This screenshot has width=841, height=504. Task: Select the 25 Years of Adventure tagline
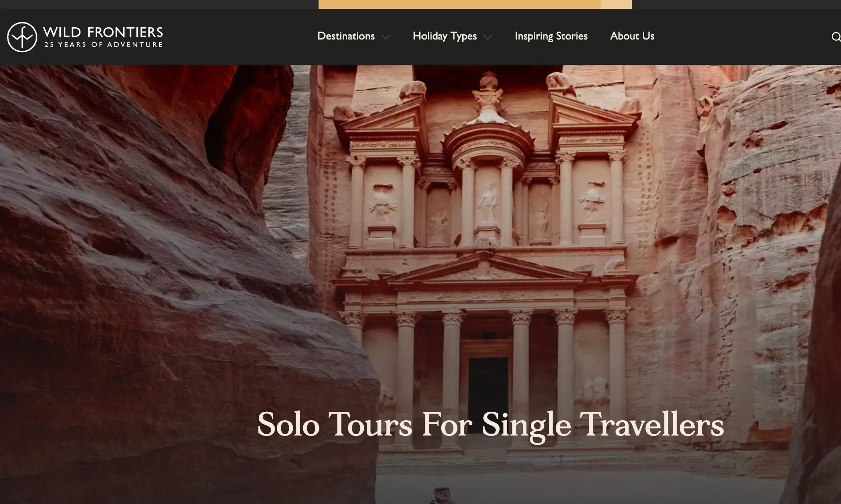tap(103, 44)
